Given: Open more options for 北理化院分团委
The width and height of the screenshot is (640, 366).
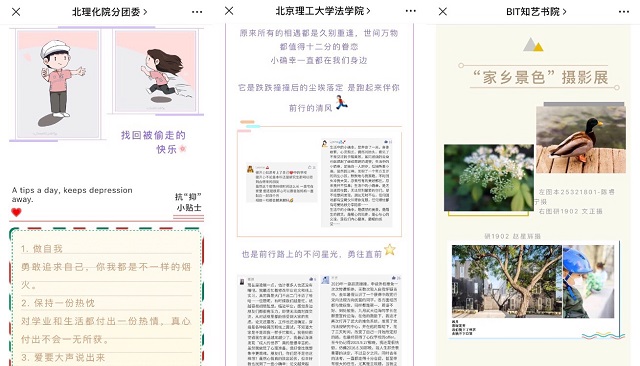Looking at the screenshot, I should 197,12.
